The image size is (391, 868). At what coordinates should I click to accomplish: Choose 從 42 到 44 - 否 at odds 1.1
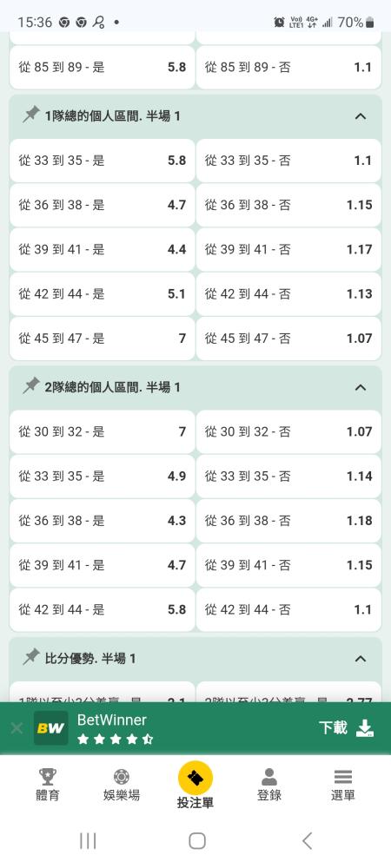click(x=288, y=609)
